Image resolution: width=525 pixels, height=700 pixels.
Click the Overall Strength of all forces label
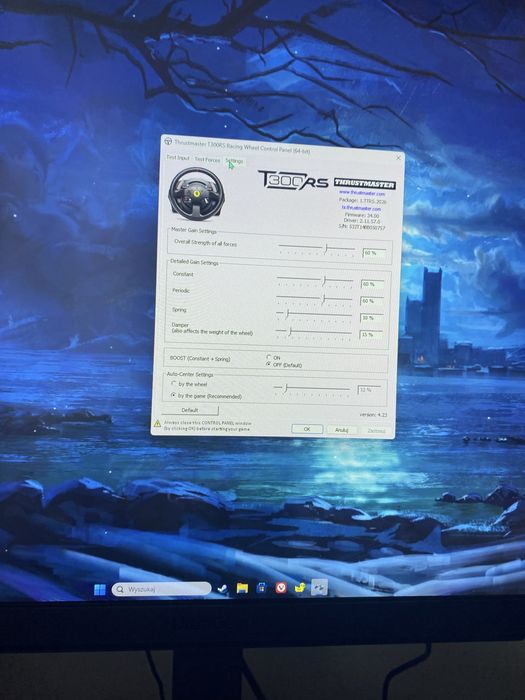(205, 243)
